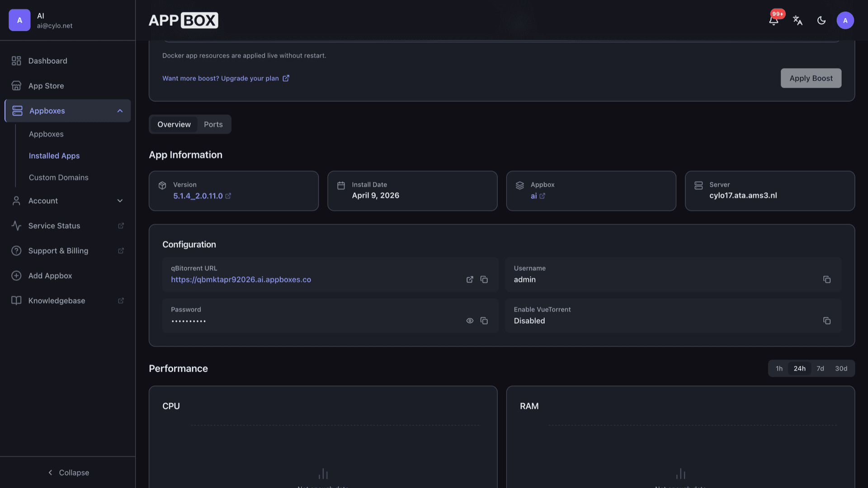
Task: Click the Disabled VueTorrent value
Action: click(x=529, y=321)
